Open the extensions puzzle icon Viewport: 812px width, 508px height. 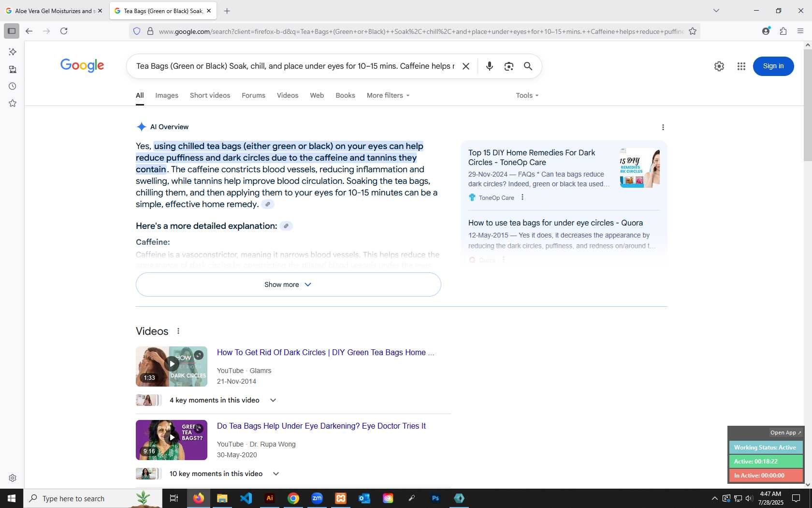(783, 31)
